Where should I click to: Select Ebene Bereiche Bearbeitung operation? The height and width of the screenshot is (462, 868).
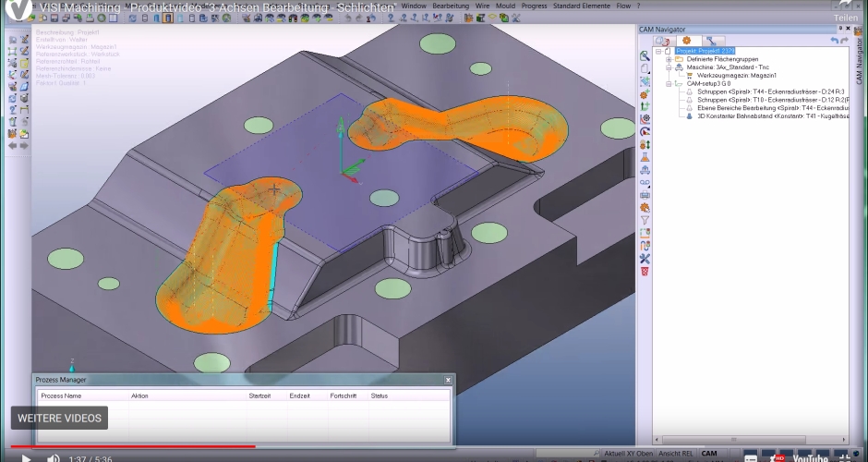click(773, 109)
